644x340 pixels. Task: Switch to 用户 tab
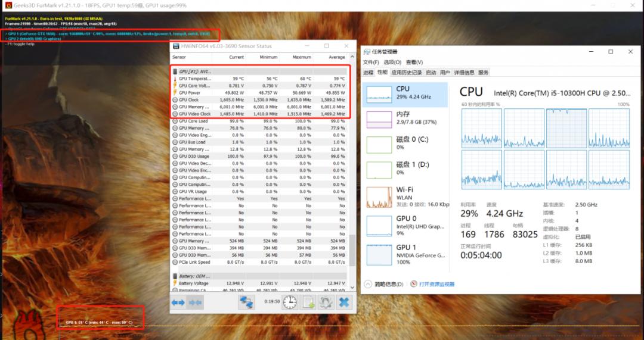[x=445, y=73]
